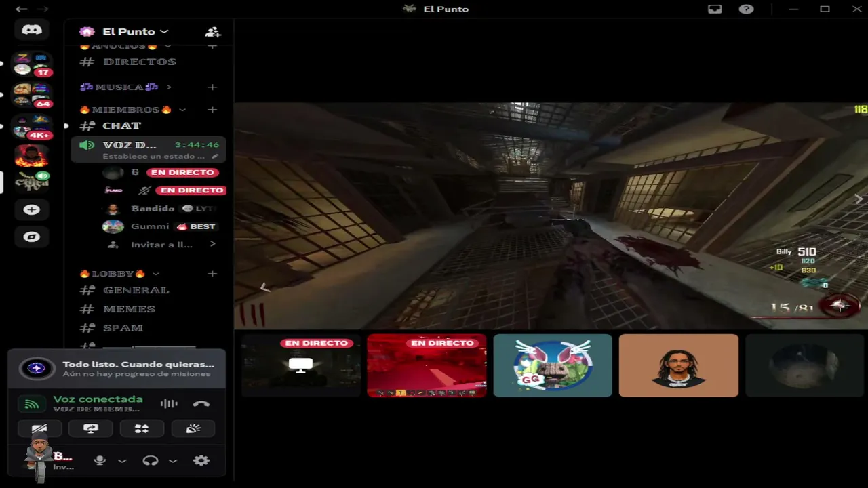868x488 pixels.
Task: Open server folder with 4K+ badge
Action: 32,127
